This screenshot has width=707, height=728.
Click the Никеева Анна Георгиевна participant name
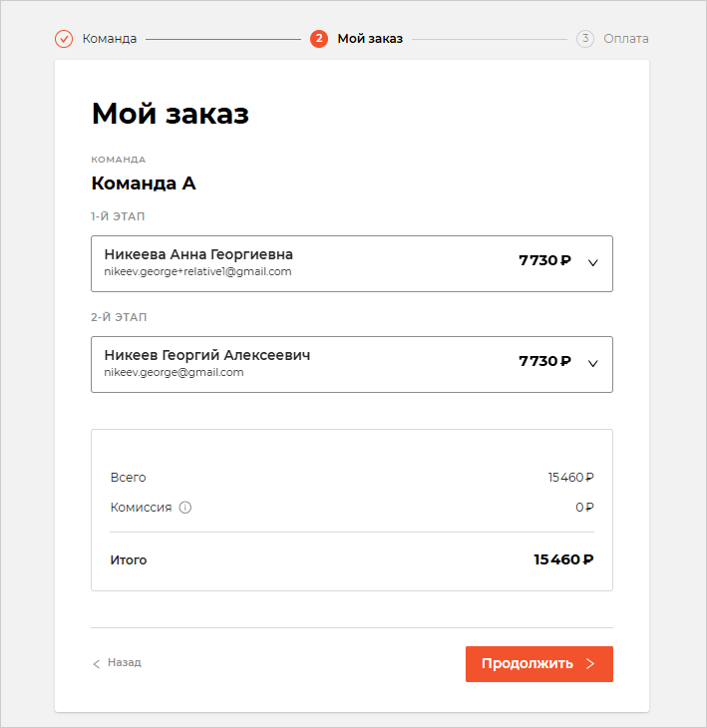point(198,254)
